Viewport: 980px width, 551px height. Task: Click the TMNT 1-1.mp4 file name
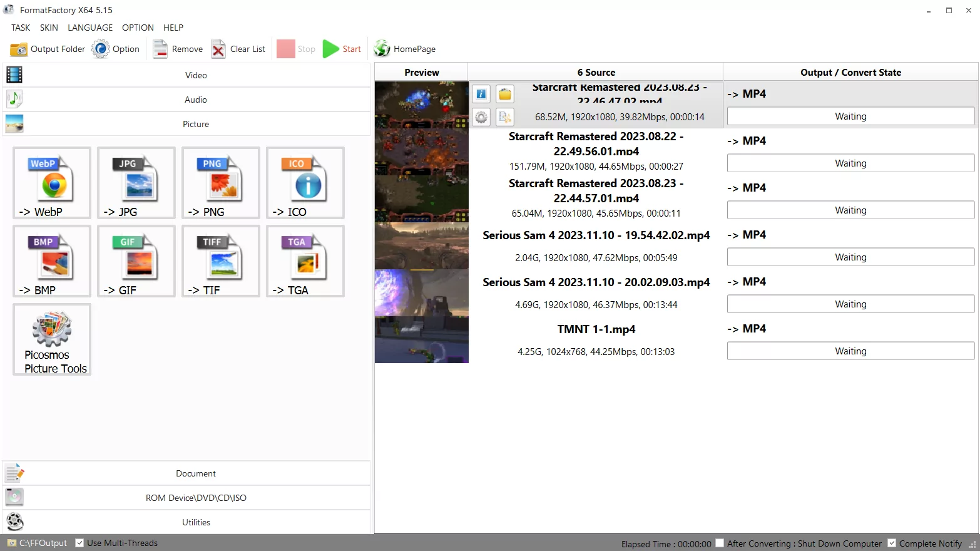click(596, 329)
